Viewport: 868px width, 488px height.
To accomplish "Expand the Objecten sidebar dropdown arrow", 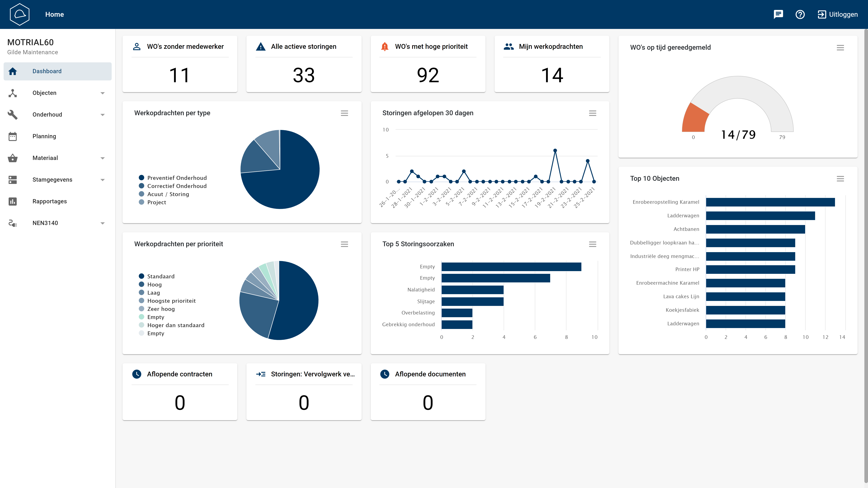I will click(x=102, y=93).
